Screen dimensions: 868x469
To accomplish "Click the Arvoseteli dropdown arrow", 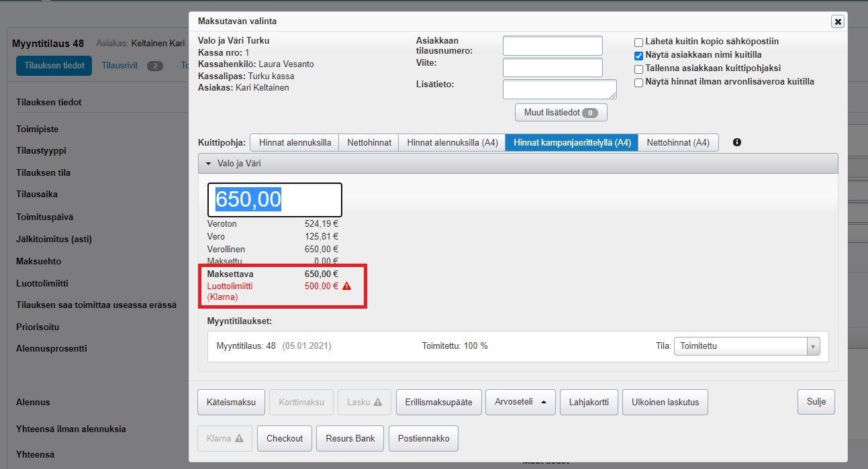I will click(543, 402).
